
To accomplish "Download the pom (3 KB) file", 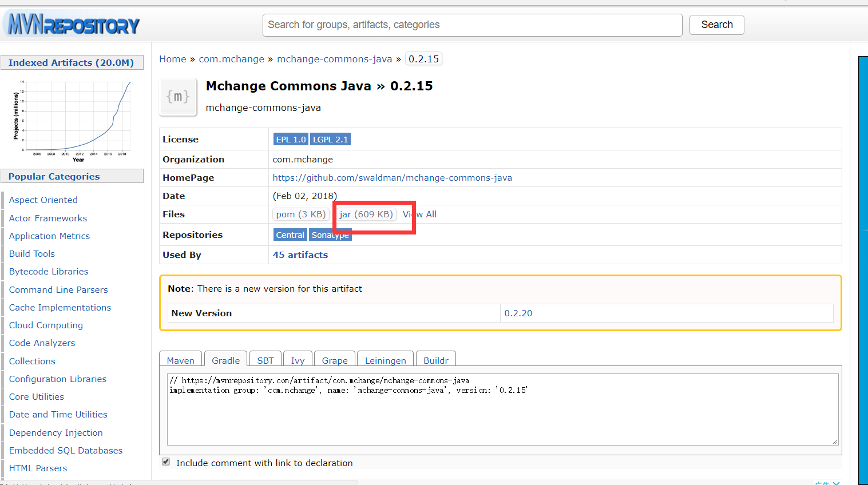I will point(300,214).
